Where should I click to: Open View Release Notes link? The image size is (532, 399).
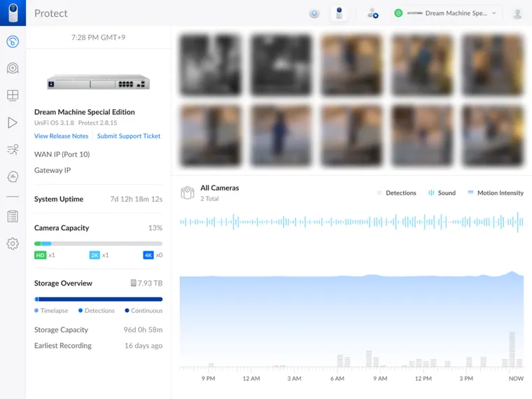tap(61, 136)
